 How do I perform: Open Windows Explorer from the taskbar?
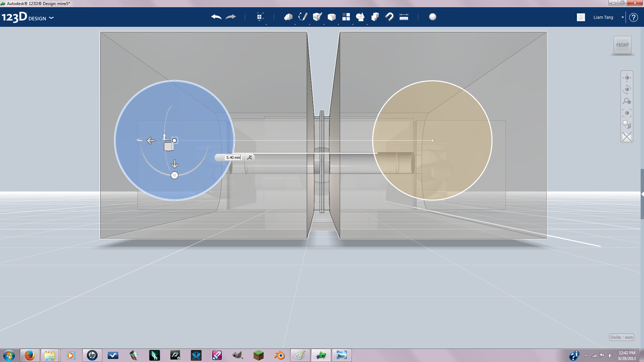[50, 355]
